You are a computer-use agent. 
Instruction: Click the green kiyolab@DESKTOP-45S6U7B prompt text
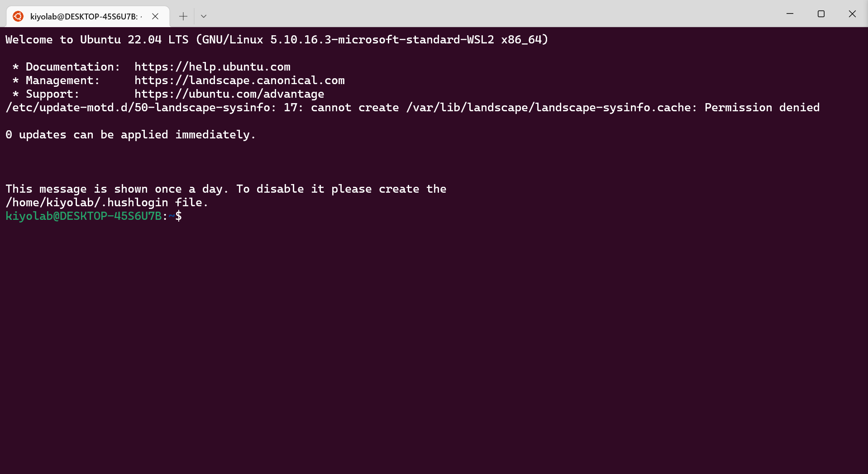point(84,216)
